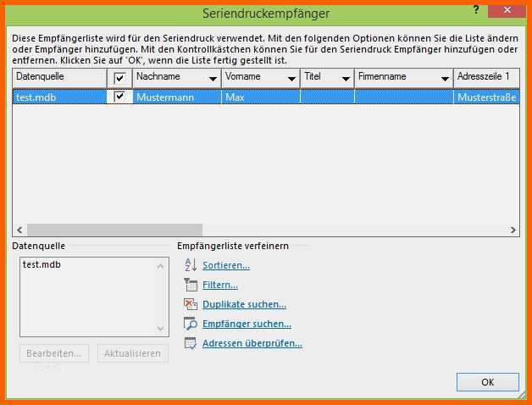Select the Datenquelle column header
The height and width of the screenshot is (405, 532).
59,78
